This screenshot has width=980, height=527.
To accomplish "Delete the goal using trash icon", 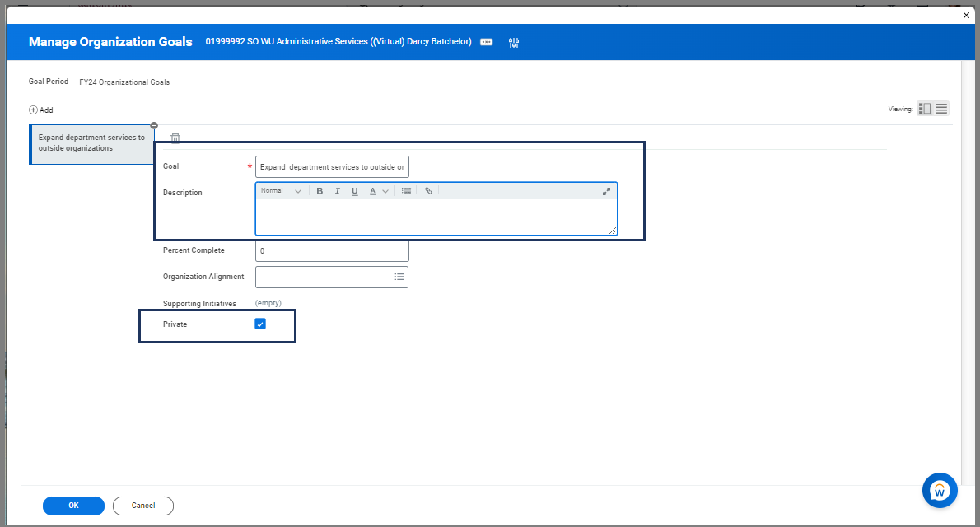I will (x=175, y=138).
